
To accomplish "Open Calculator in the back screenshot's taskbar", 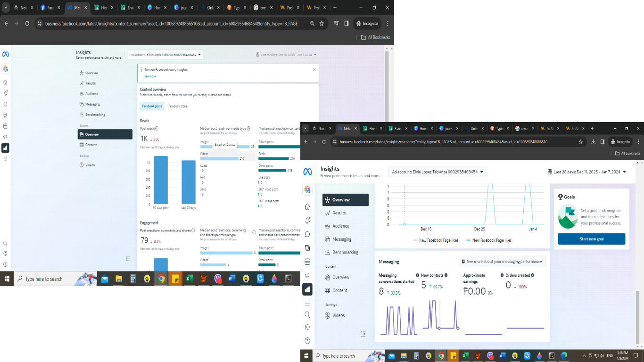I will click(133, 279).
